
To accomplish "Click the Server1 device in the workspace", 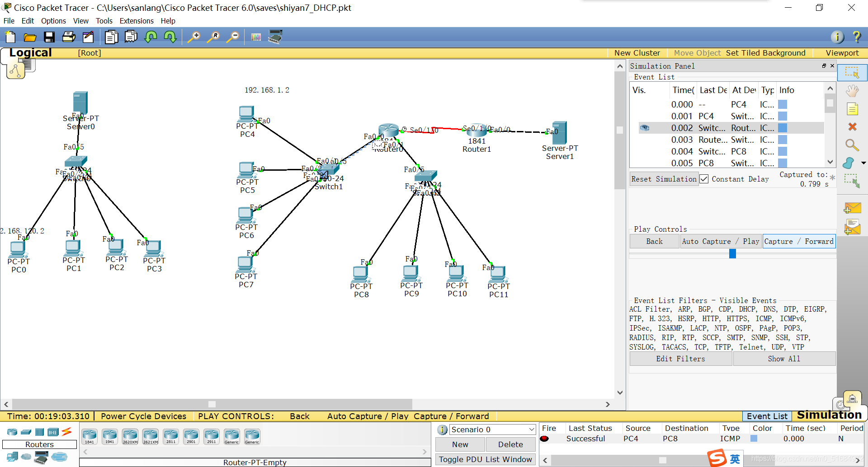I will 560,133.
